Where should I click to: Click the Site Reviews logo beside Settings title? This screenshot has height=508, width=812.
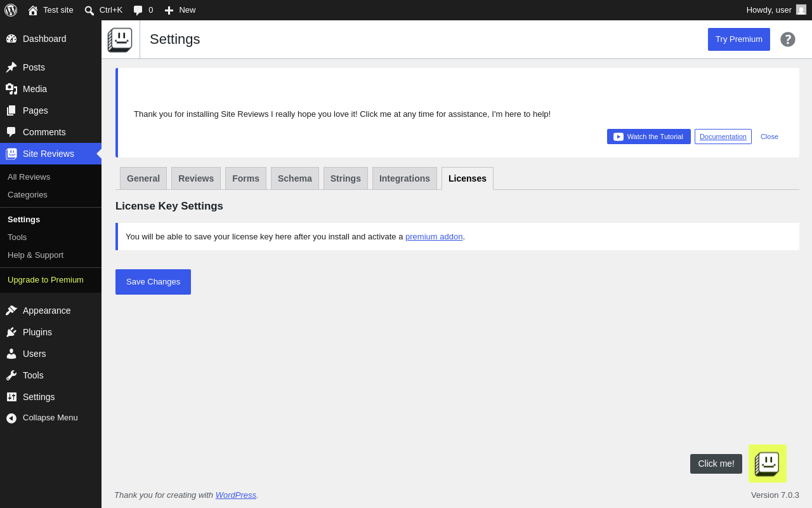click(x=120, y=39)
